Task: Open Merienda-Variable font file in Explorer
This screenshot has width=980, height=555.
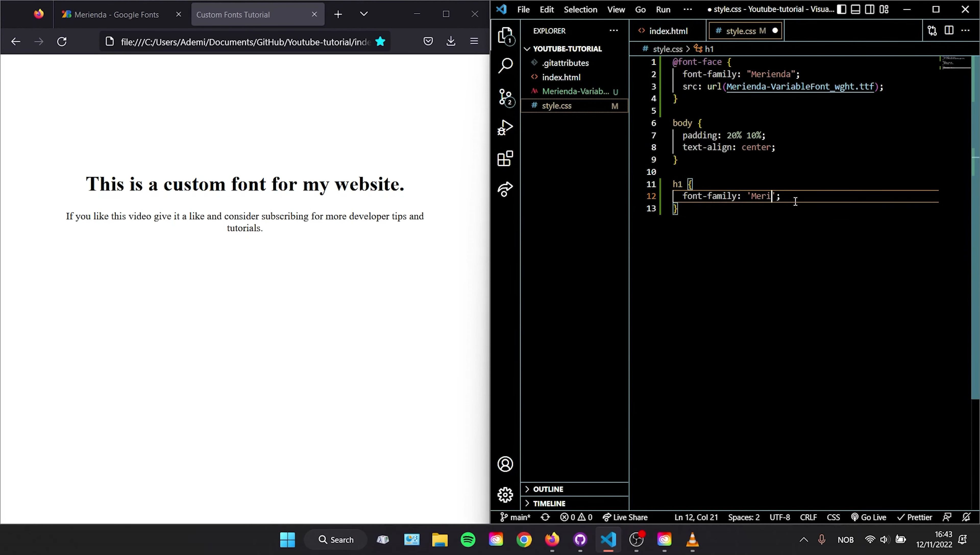Action: (575, 92)
